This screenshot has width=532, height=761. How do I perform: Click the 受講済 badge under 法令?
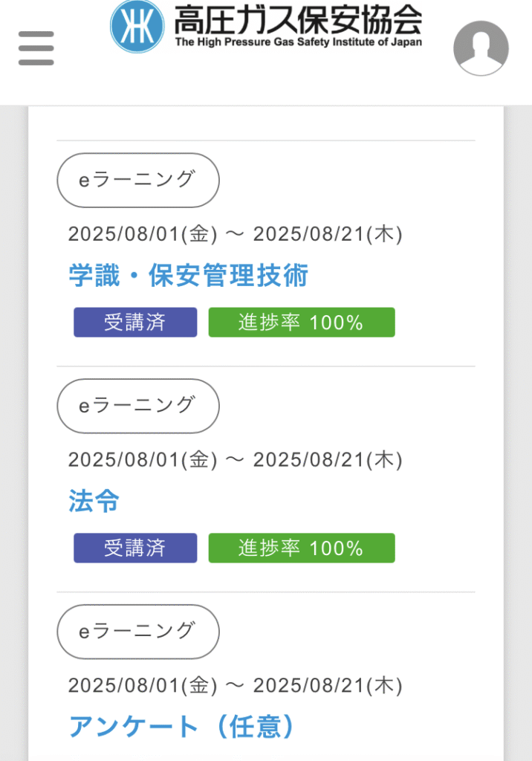(x=135, y=548)
